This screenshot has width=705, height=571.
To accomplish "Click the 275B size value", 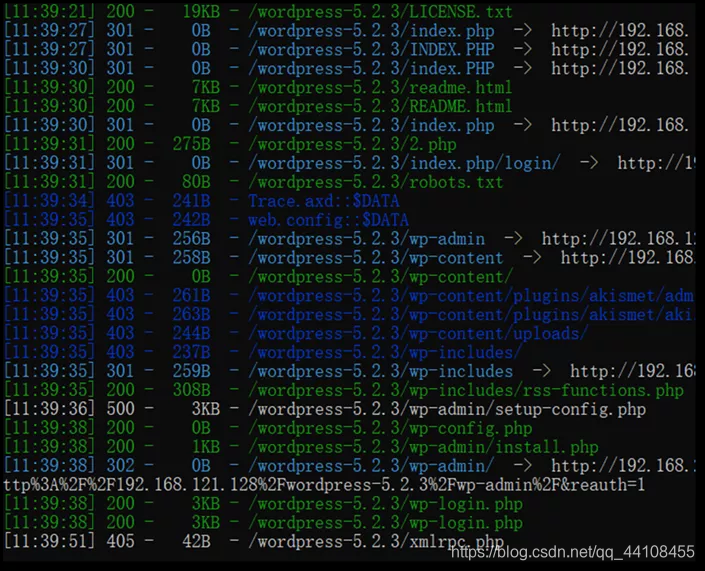I will point(192,144).
